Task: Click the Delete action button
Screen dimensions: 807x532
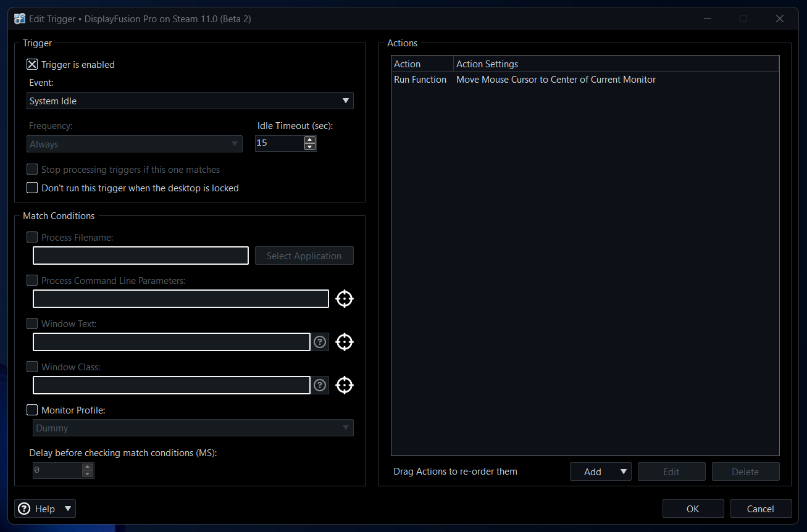Action: pos(745,472)
